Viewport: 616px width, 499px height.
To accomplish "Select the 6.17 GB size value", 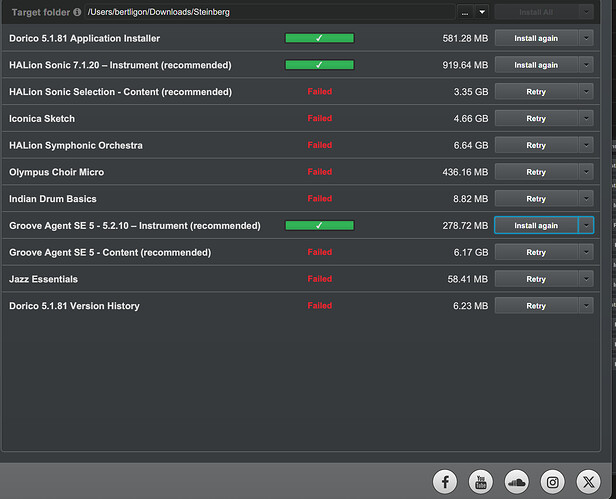I will tap(471, 252).
